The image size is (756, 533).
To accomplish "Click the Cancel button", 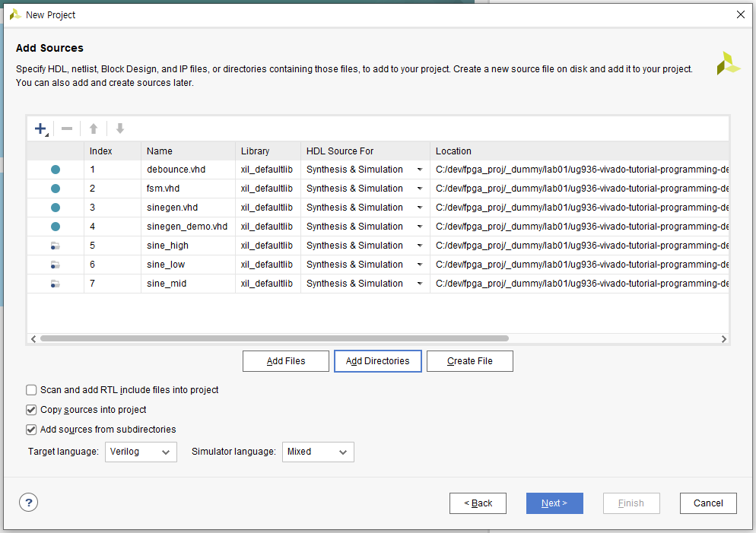I will point(708,503).
